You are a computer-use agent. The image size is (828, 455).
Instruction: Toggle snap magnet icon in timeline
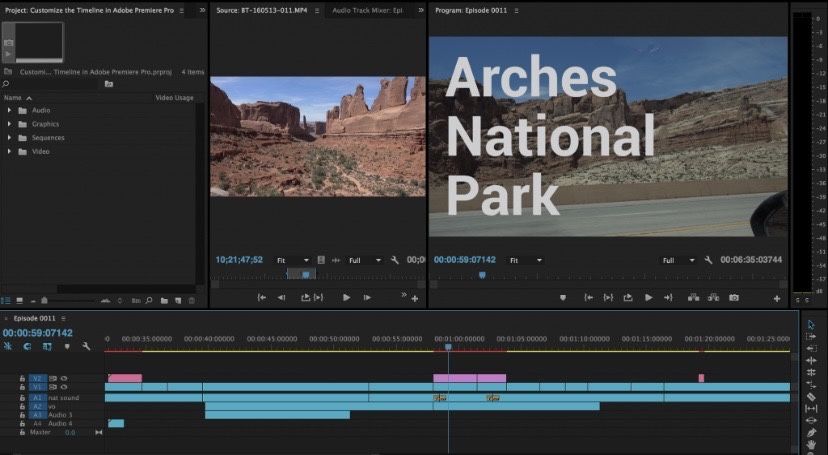point(28,346)
